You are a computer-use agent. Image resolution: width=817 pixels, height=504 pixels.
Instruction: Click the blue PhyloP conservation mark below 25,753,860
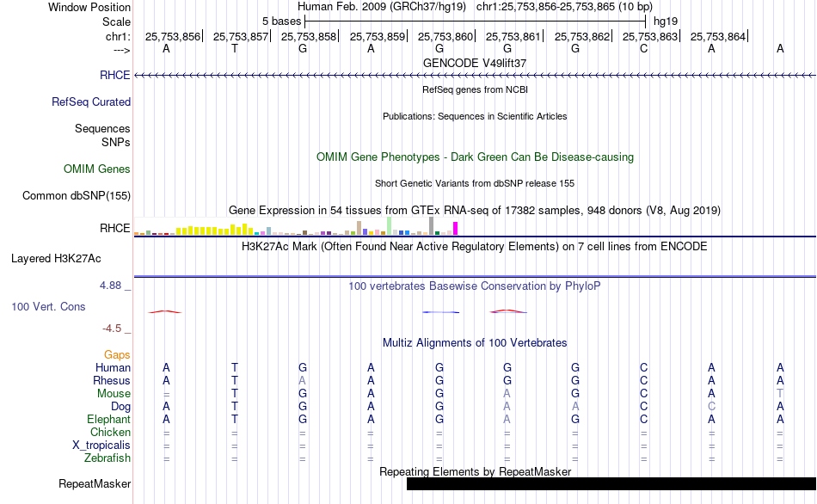[x=441, y=312]
